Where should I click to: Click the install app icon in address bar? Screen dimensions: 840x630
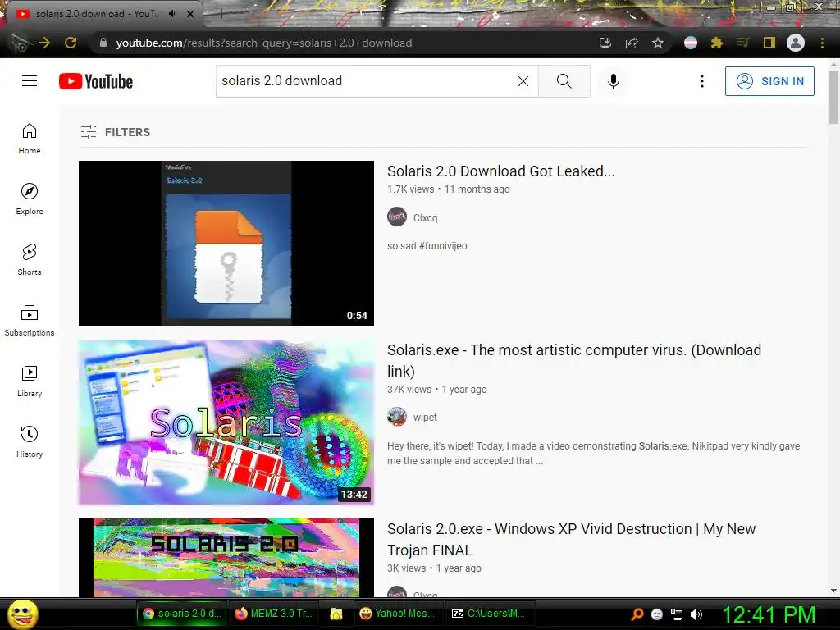605,43
